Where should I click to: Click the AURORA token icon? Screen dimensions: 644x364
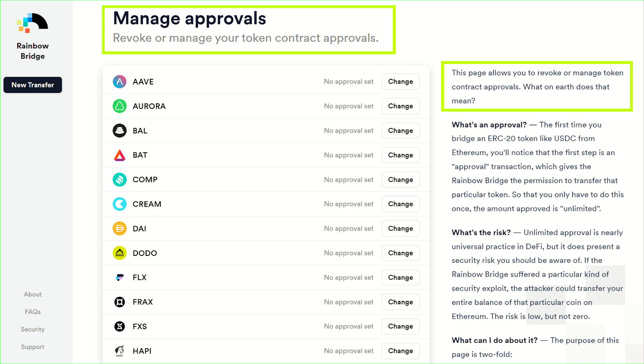tap(120, 106)
